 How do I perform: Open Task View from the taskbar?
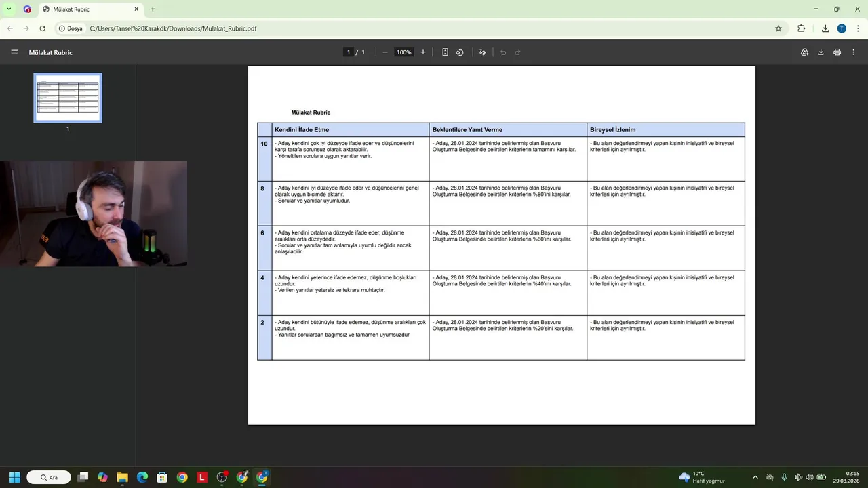83,477
